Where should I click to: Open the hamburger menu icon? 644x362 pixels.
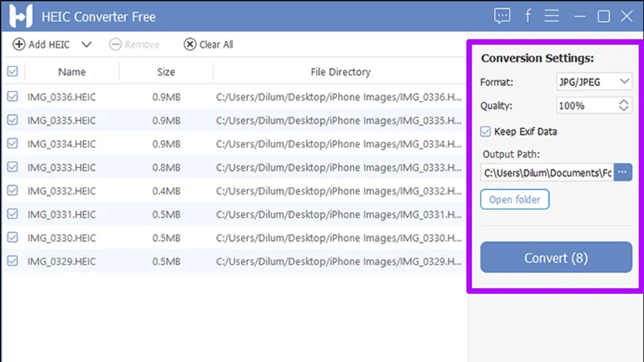coord(552,16)
